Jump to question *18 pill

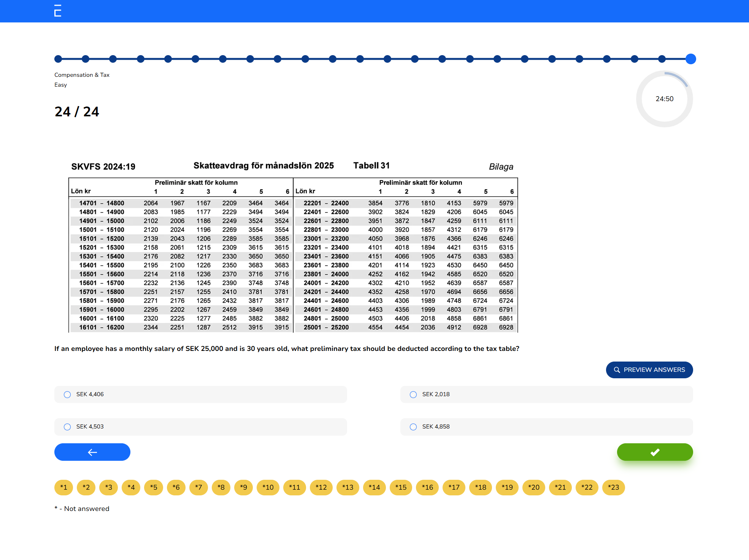(480, 487)
